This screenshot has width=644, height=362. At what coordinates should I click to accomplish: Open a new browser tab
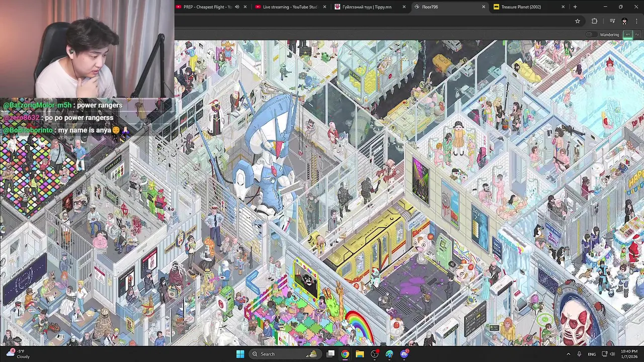(575, 7)
